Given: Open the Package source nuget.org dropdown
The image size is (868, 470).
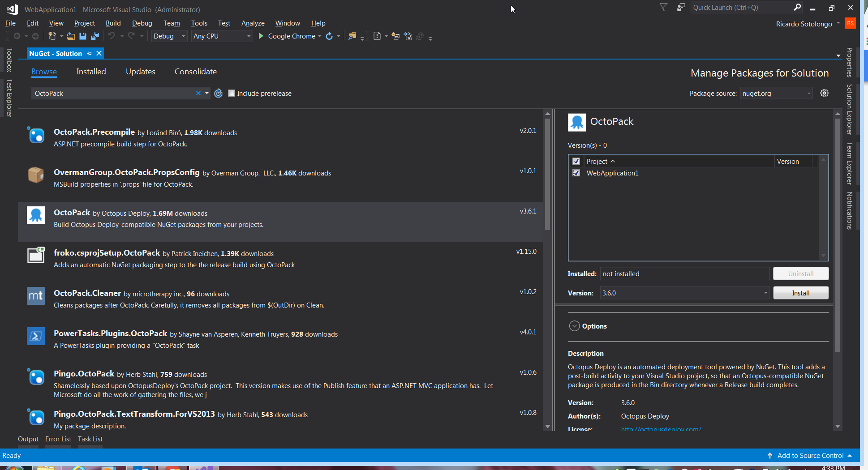Looking at the screenshot, I should [x=776, y=93].
